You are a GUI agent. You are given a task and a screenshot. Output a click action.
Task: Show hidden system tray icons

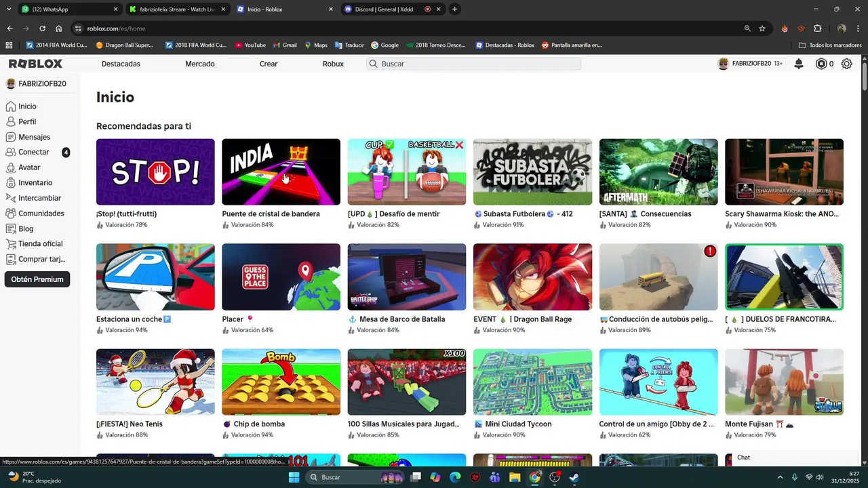point(781,477)
